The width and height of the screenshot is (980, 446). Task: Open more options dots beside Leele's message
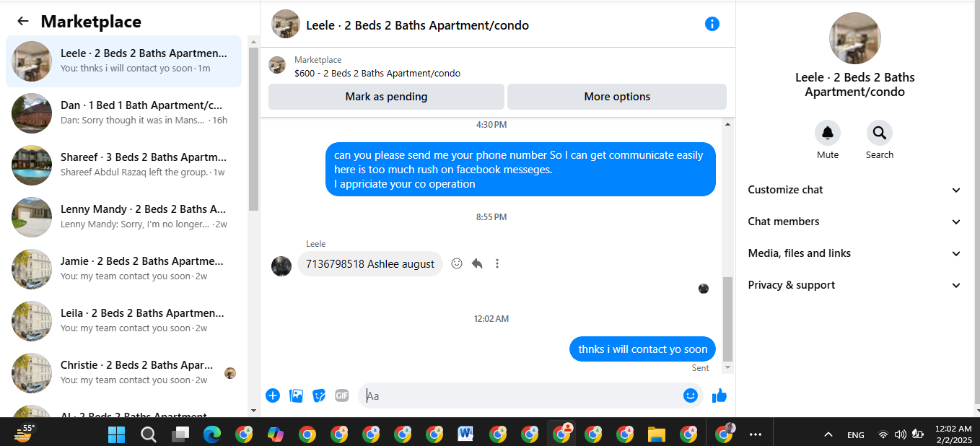point(497,264)
